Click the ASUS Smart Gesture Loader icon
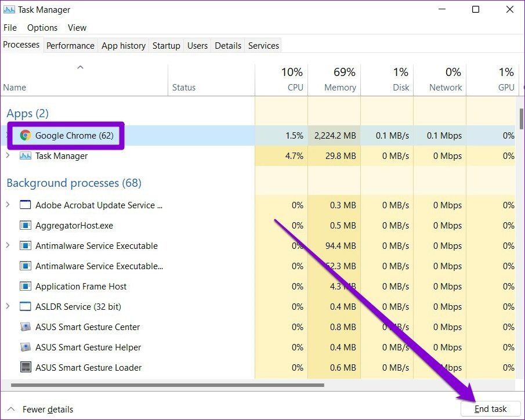The width and height of the screenshot is (525, 420). coord(25,367)
